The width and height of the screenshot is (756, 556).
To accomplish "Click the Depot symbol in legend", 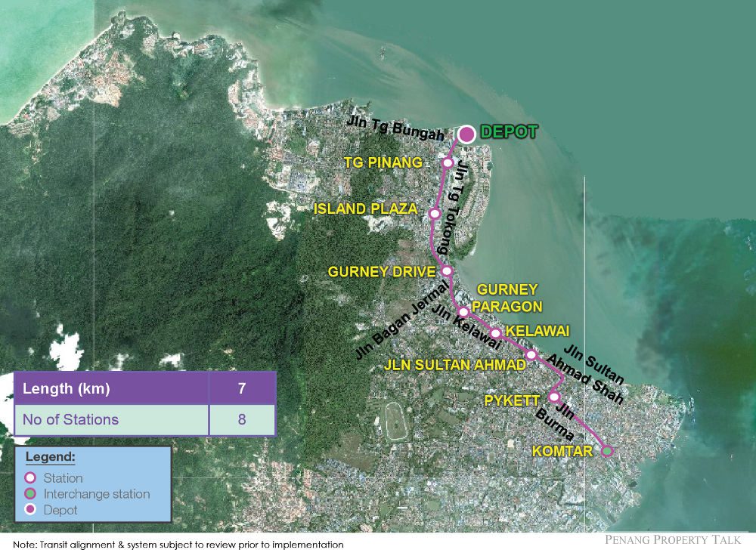I will click(x=30, y=510).
